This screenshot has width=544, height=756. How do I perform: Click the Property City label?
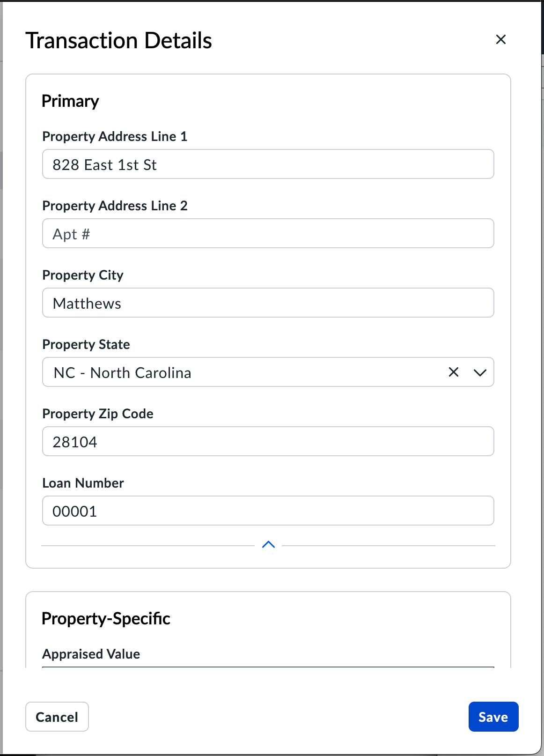click(83, 275)
